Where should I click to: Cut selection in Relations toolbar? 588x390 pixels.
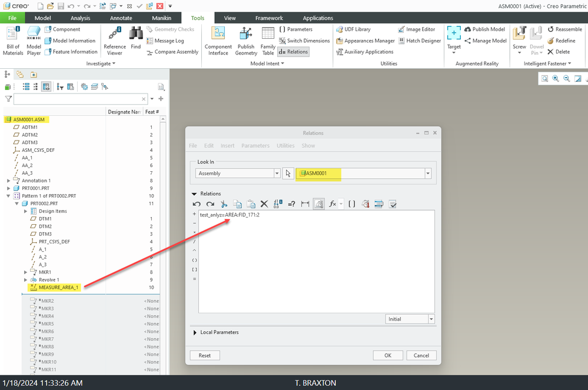pos(224,204)
